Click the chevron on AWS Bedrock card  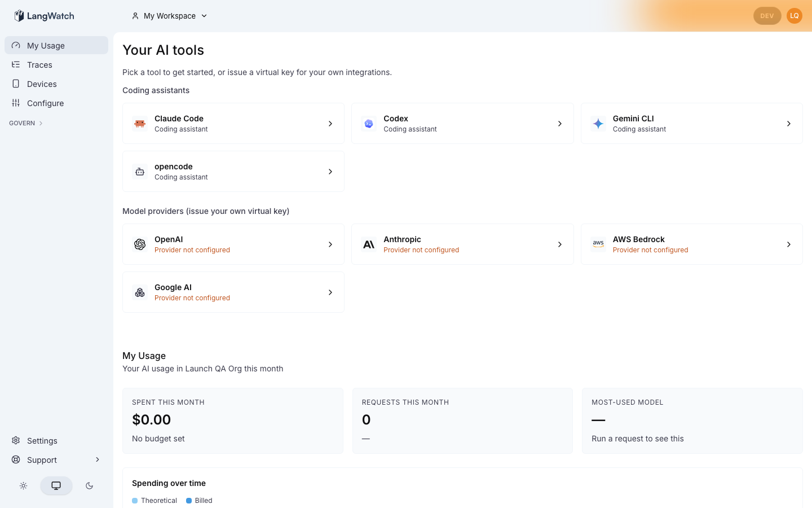789,244
